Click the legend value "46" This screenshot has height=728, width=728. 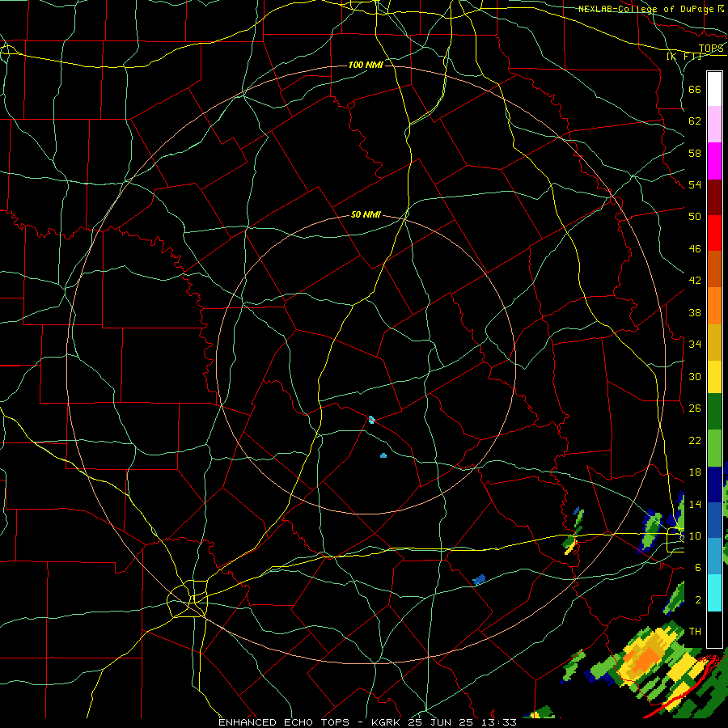pyautogui.click(x=695, y=249)
